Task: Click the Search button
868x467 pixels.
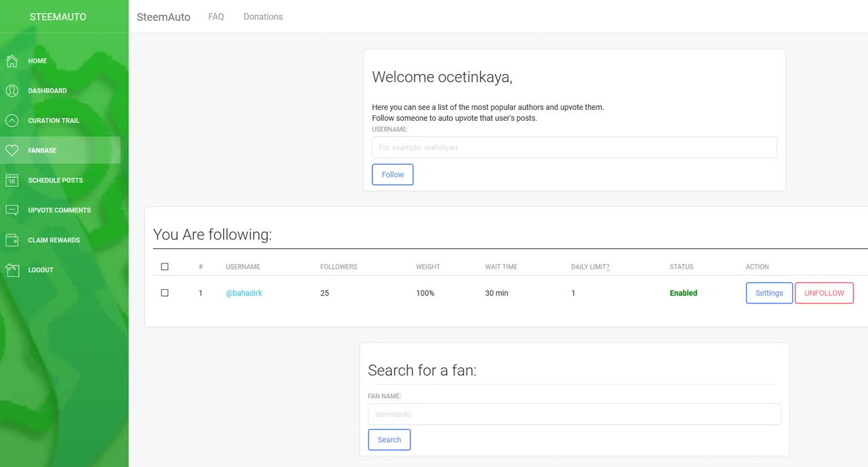Action: click(x=389, y=440)
